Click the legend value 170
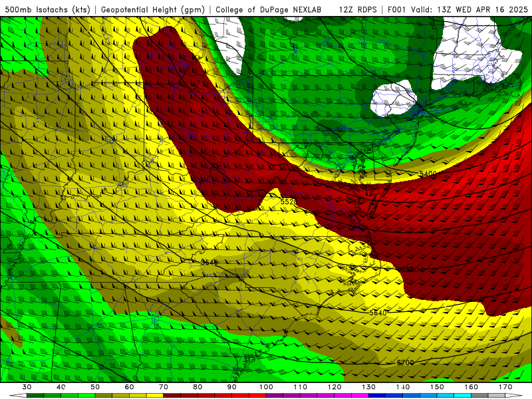 click(505, 387)
